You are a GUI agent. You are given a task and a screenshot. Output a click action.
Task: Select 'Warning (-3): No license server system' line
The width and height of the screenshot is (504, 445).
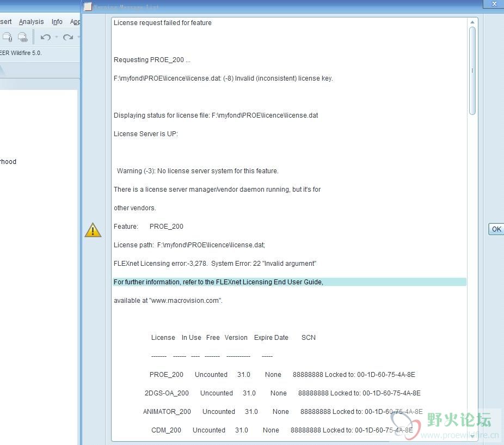290,171
